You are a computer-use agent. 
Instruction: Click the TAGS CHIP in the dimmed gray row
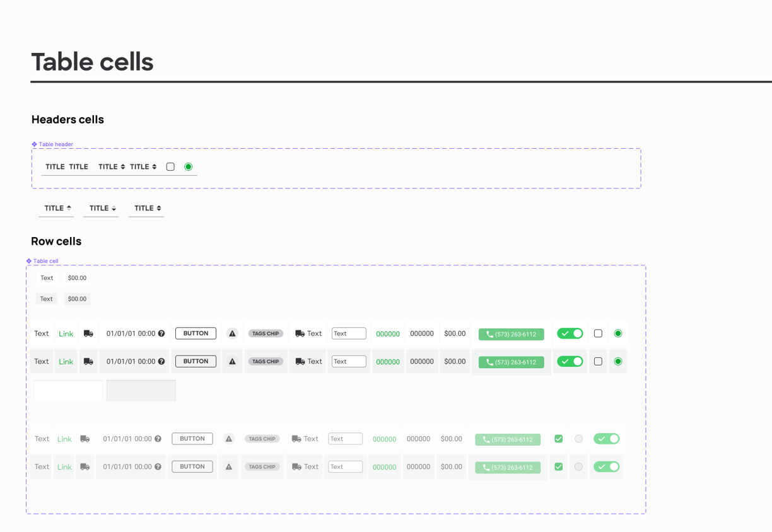pos(262,466)
